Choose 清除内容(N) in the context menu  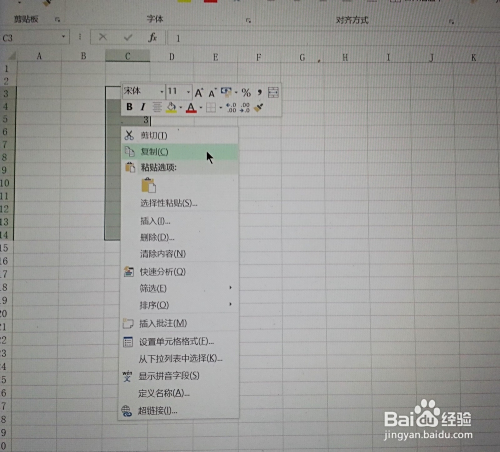click(x=180, y=254)
